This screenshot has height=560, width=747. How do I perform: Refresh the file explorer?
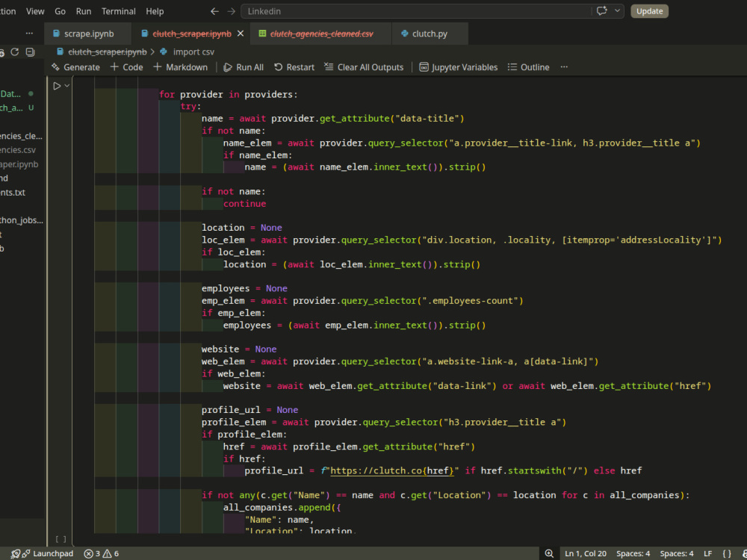[x=15, y=52]
